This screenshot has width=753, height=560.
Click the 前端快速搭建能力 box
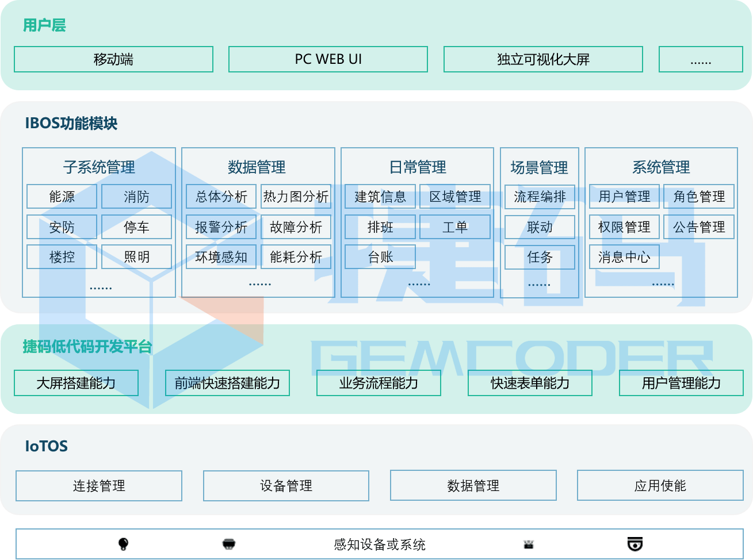tap(228, 383)
